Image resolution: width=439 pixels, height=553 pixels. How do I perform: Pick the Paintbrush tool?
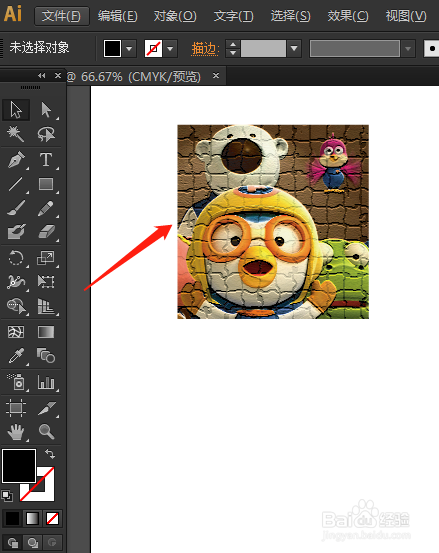[x=16, y=208]
